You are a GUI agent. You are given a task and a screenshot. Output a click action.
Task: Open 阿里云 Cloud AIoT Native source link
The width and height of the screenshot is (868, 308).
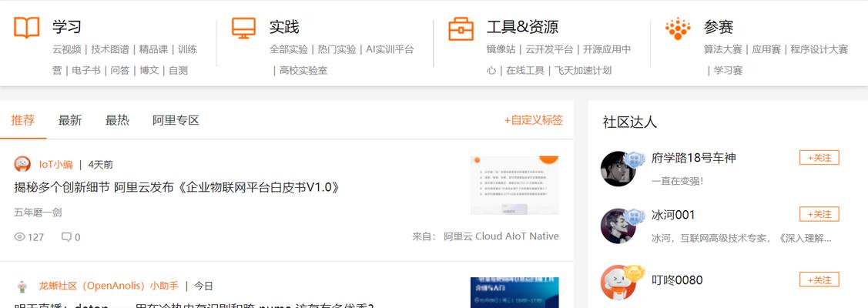(x=501, y=236)
